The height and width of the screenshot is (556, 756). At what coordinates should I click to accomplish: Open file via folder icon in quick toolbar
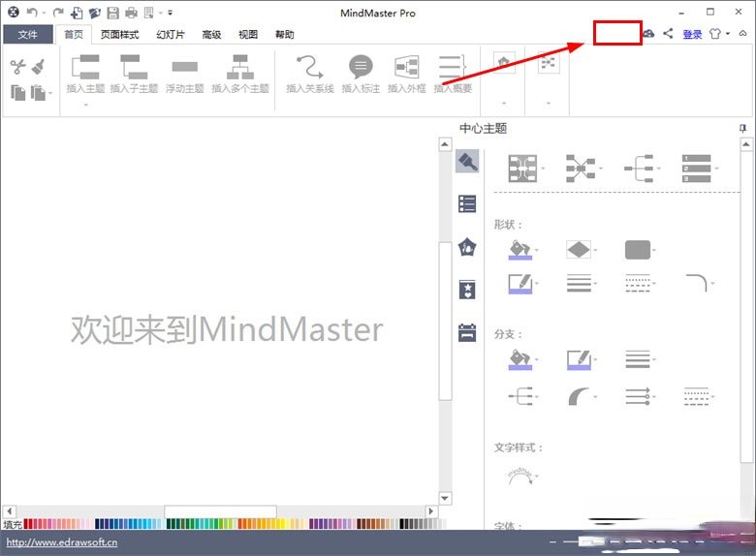[95, 13]
